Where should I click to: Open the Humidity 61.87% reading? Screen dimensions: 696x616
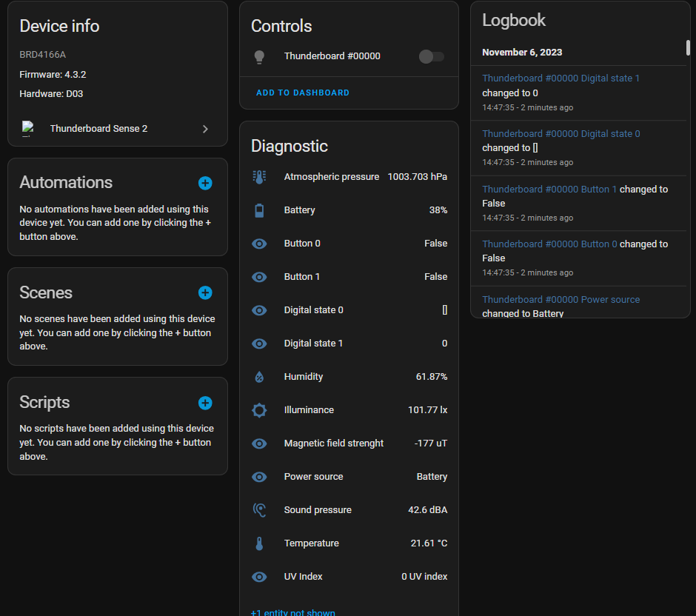pos(432,377)
